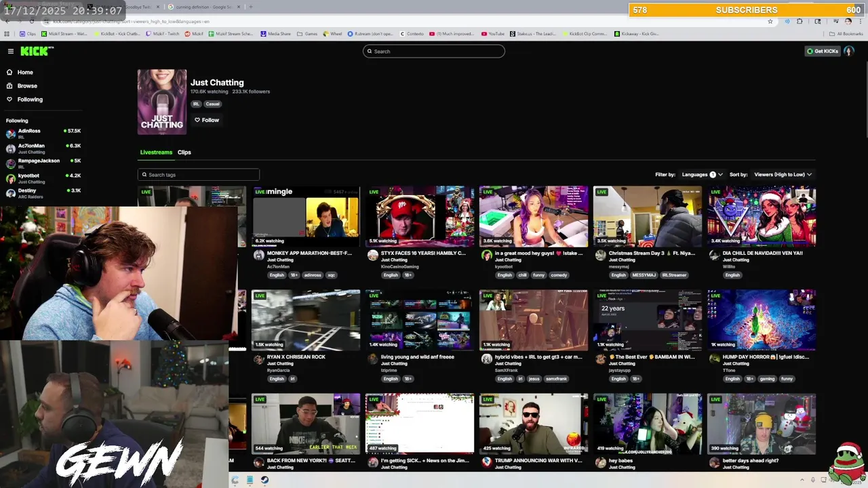Image resolution: width=868 pixels, height=488 pixels.
Task: Click jaystayupp streamer avatar
Action: click(600, 359)
